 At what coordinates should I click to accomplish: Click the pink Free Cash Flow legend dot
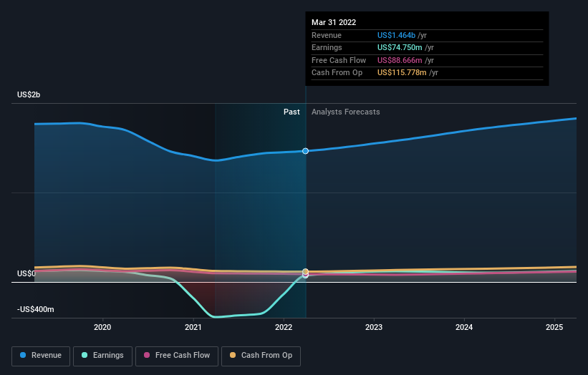tap(147, 355)
